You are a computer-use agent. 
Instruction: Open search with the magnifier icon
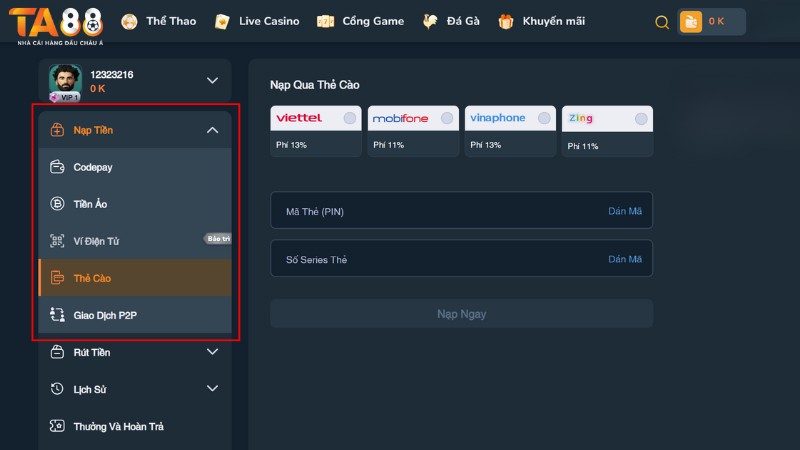[x=662, y=22]
